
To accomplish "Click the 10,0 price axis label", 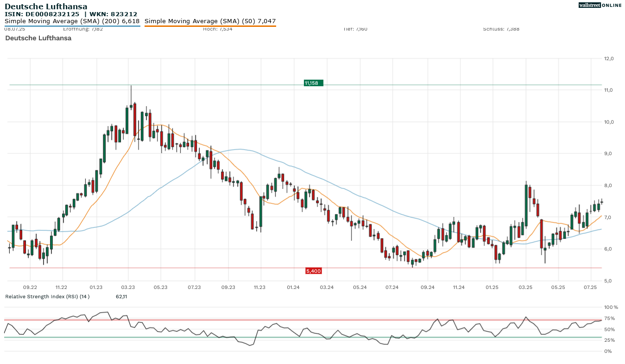I will 609,122.
